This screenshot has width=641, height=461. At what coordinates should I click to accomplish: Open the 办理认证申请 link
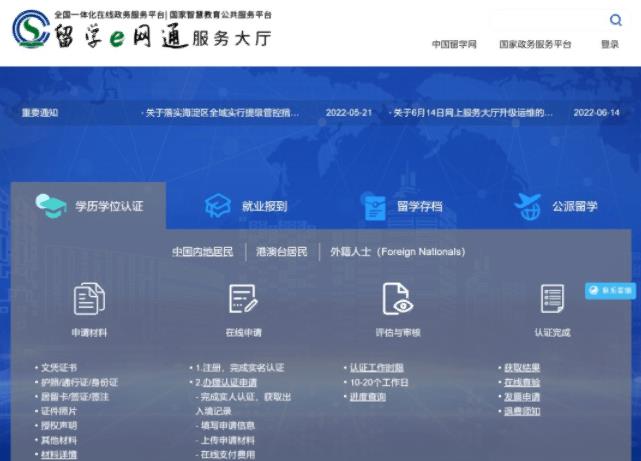pyautogui.click(x=230, y=383)
